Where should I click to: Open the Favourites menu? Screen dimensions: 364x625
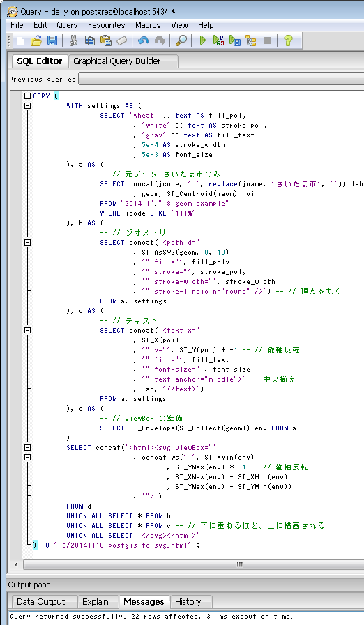[106, 25]
